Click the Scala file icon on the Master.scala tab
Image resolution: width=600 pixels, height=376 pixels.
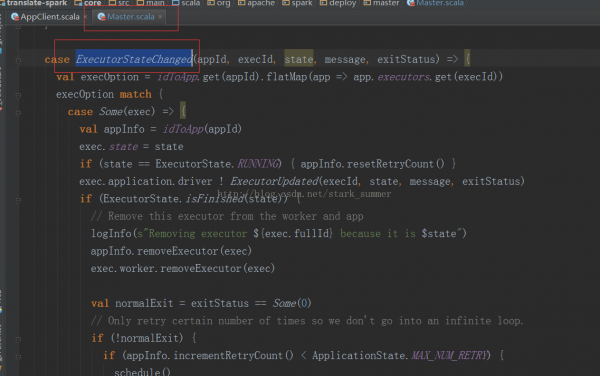point(101,17)
